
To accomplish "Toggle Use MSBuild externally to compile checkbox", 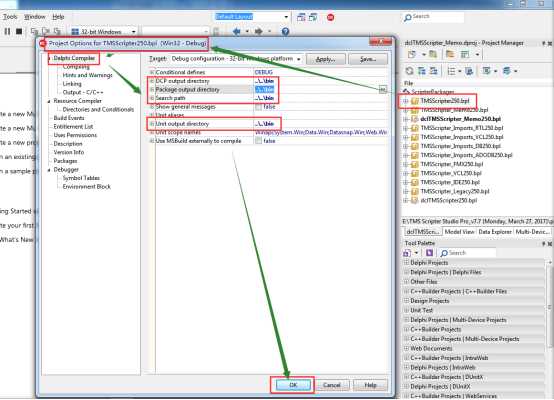I will click(259, 141).
